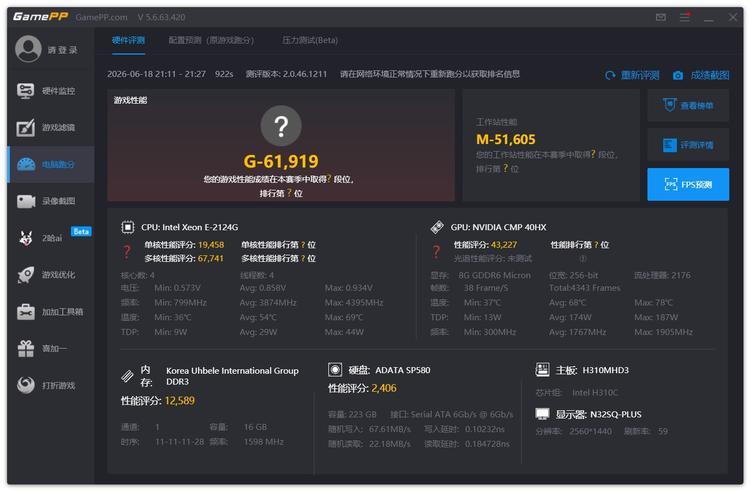Click the resolution value 2560*1440
This screenshot has width=750, height=491.
590,431
